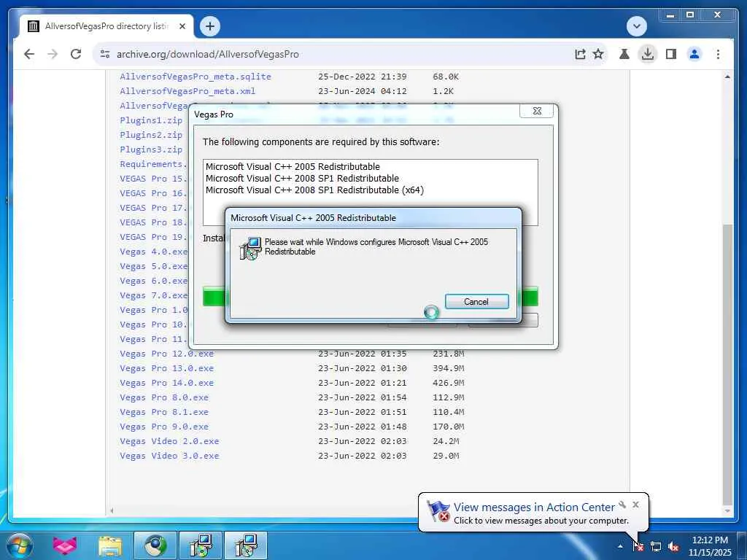
Task: Switch to the second installer taskbar button
Action: (246, 545)
